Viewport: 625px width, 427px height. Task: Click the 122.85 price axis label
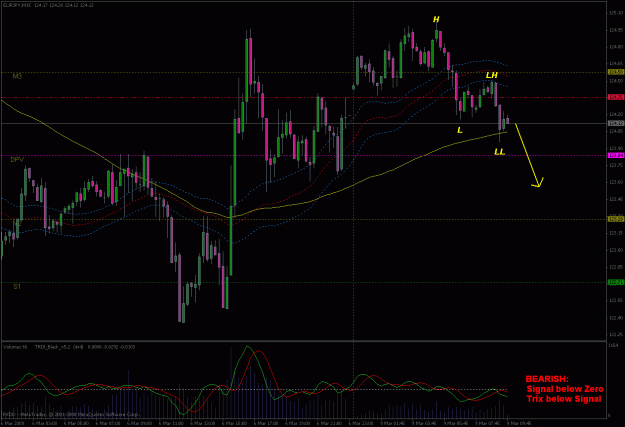(616, 267)
